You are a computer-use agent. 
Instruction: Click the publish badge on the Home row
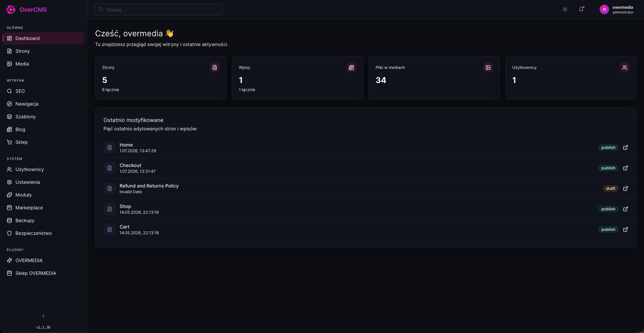[608, 148]
